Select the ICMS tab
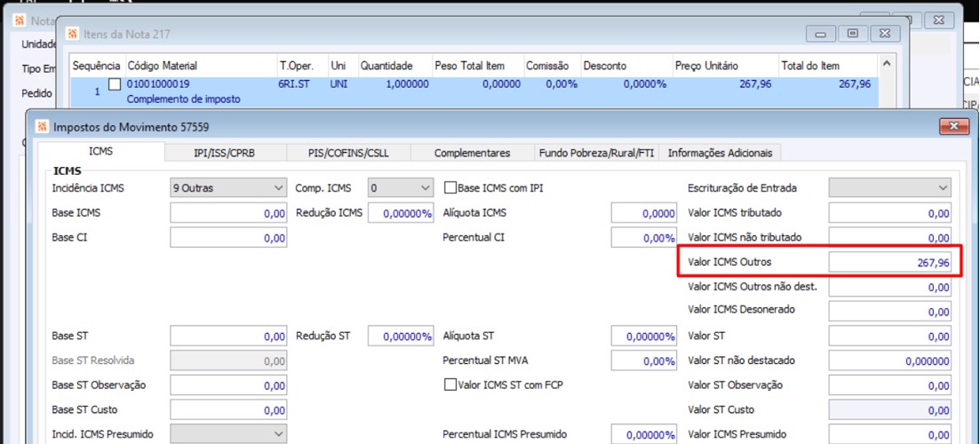 coord(101,152)
